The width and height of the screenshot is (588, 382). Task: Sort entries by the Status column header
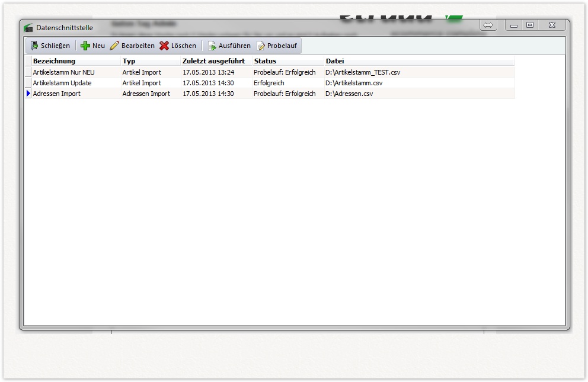[x=265, y=61]
